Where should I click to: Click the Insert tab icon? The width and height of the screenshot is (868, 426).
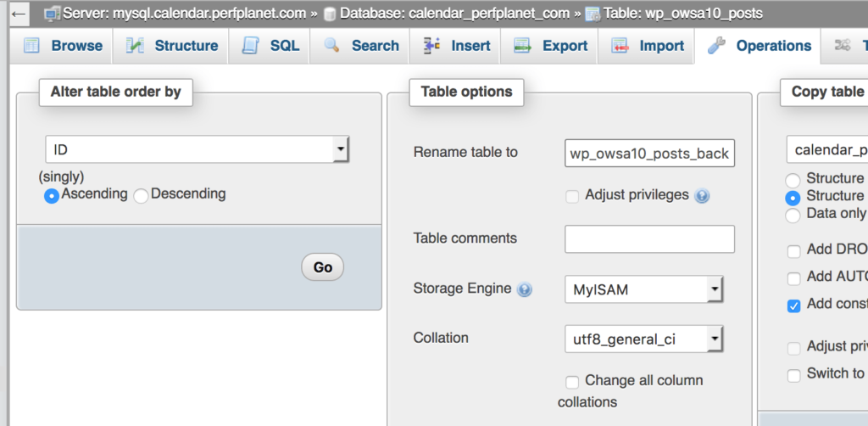point(432,46)
